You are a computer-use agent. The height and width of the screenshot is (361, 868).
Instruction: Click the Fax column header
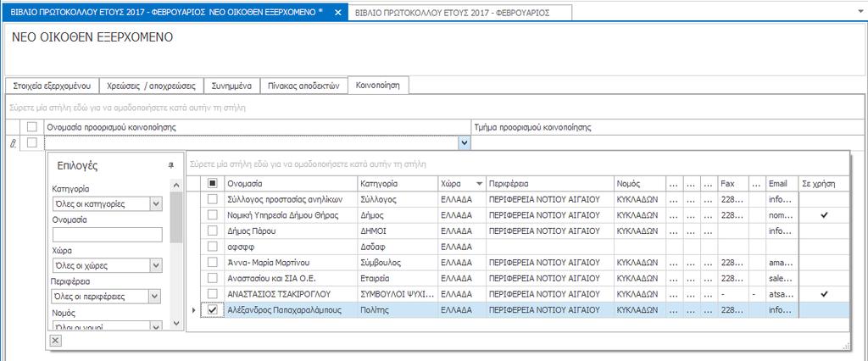click(733, 183)
